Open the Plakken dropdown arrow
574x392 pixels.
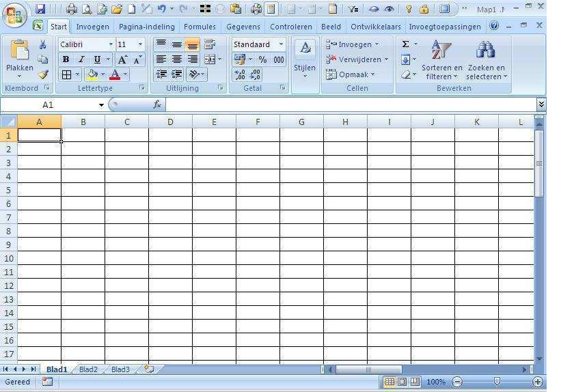[x=19, y=76]
